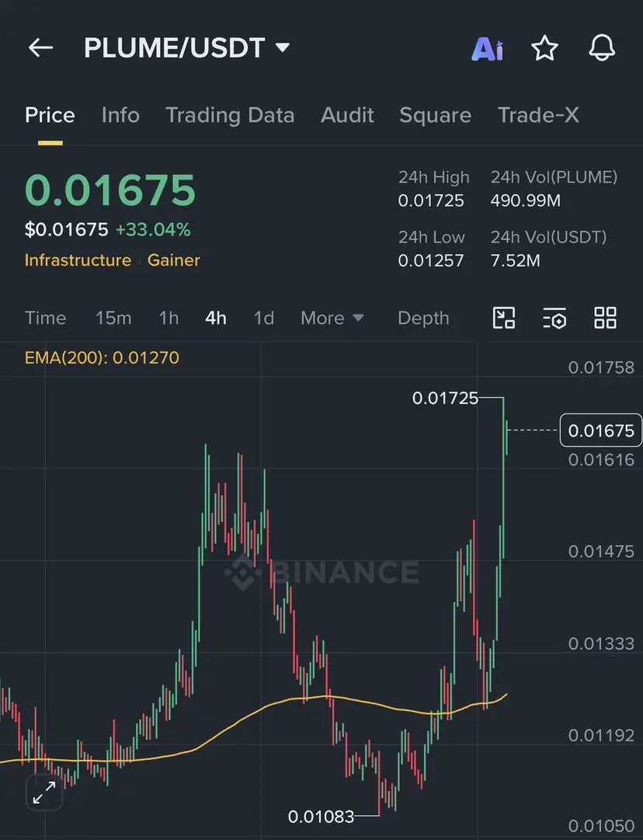
Task: Tap the 0.01333 price axis label
Action: (601, 643)
